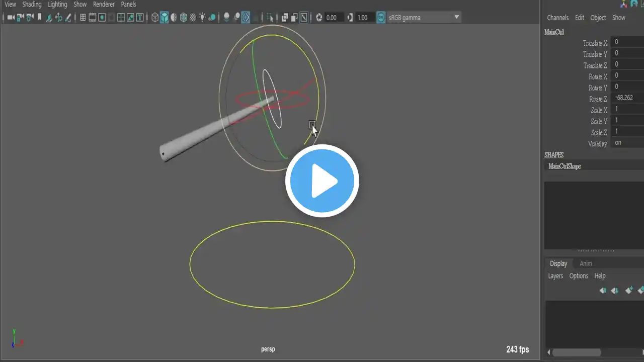Click the Rotate Z value field

point(627,98)
